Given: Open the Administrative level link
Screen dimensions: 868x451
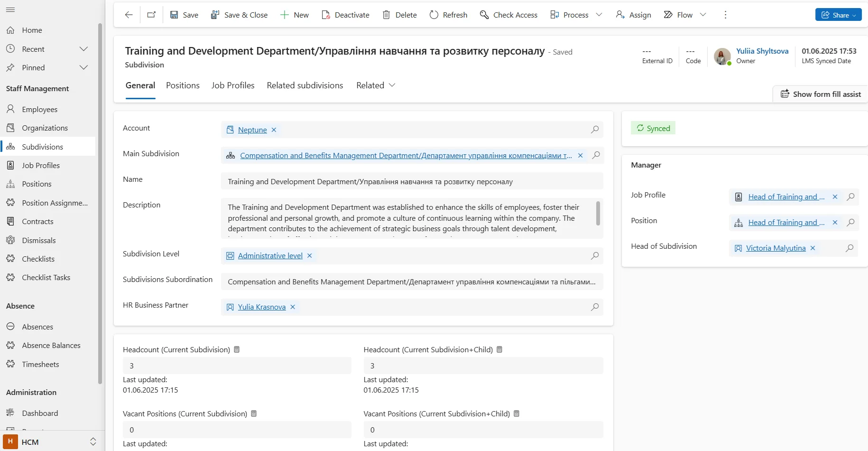Looking at the screenshot, I should point(270,256).
